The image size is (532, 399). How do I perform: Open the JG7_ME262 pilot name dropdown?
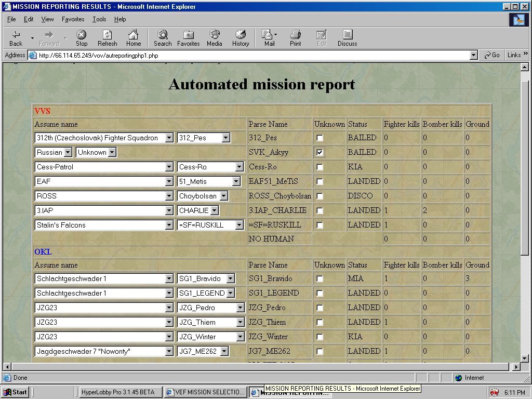click(224, 352)
